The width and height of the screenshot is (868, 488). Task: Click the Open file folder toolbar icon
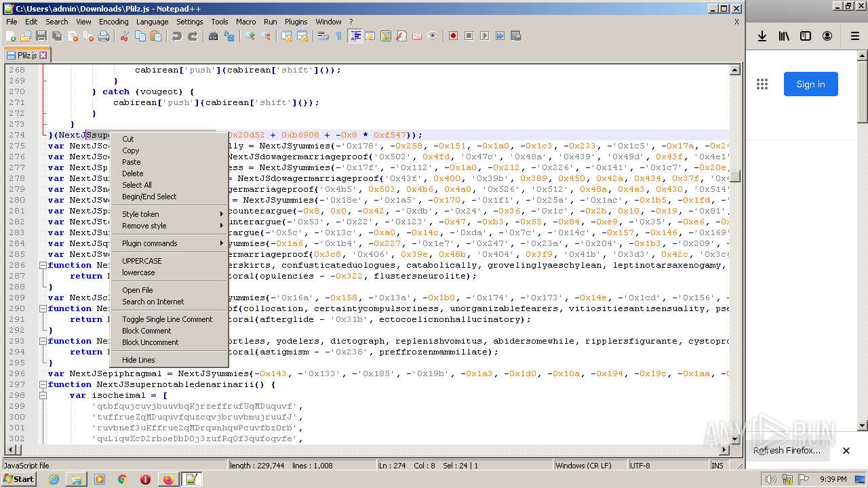coord(26,36)
